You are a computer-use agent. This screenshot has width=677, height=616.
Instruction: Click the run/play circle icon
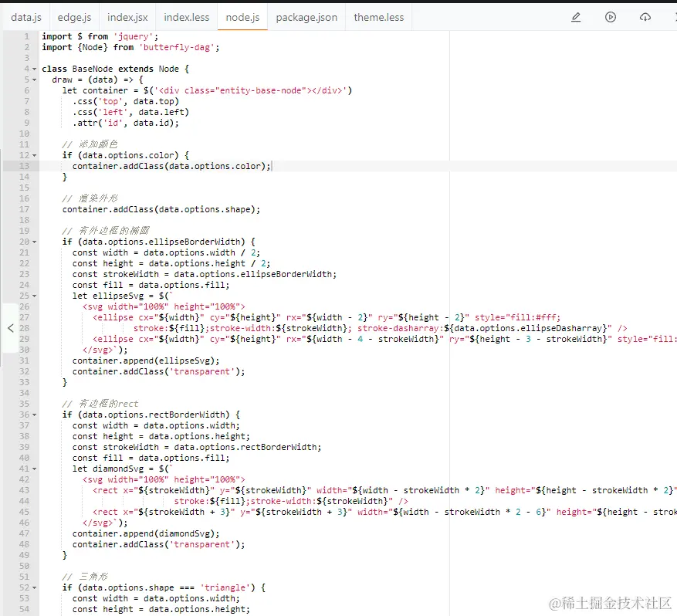point(611,17)
